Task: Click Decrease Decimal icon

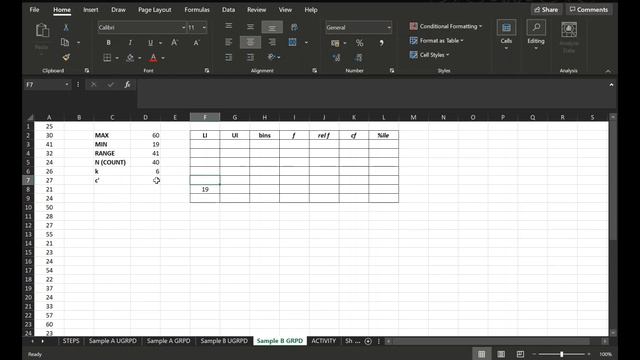Action: (x=358, y=58)
